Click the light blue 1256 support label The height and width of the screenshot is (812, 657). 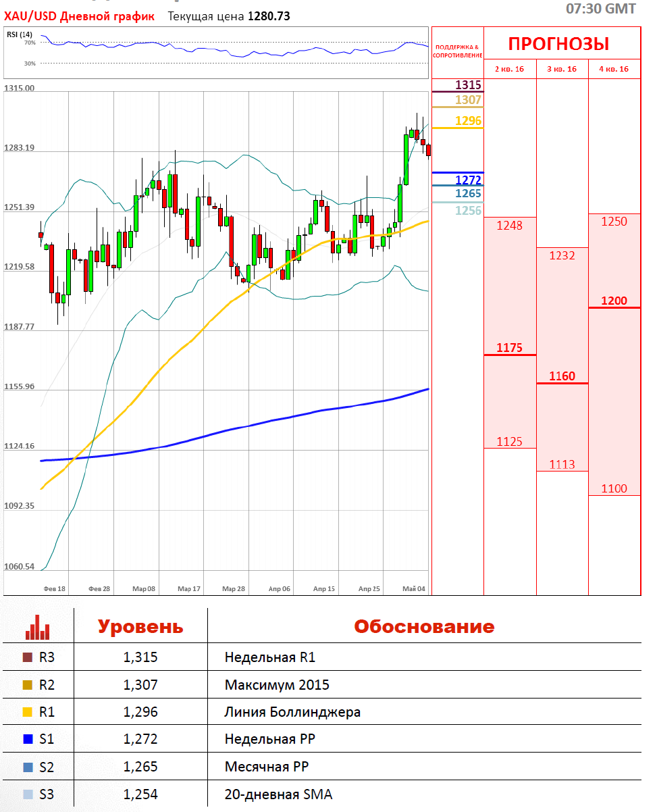468,211
